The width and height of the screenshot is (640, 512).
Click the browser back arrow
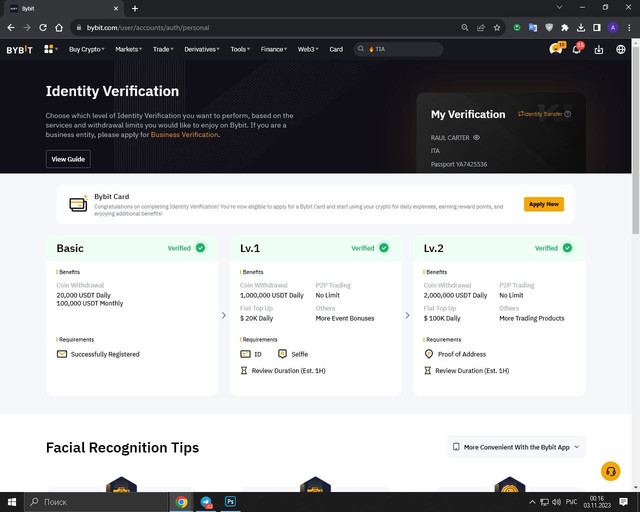click(11, 27)
